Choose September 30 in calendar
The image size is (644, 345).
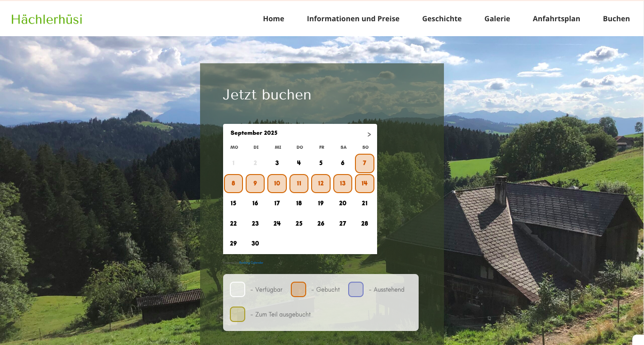coord(255,243)
